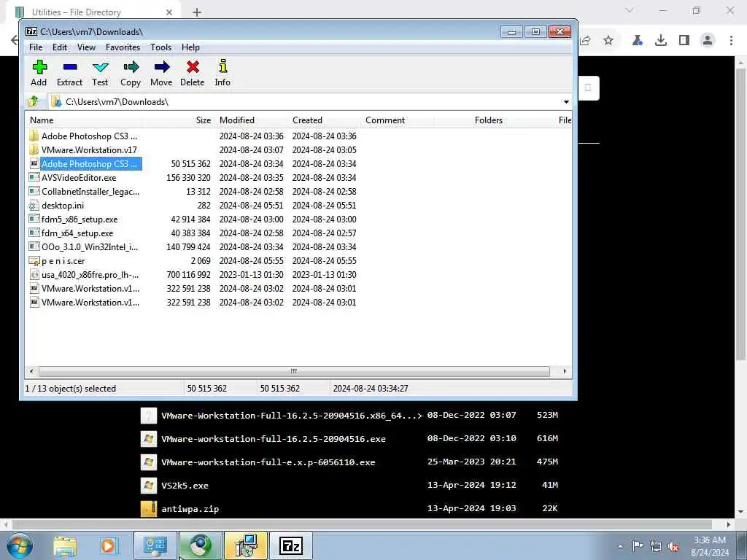Open VMware-Workstation-Full-16.2.5 x86_64 link
This screenshot has width=747, height=560.
pyautogui.click(x=292, y=415)
